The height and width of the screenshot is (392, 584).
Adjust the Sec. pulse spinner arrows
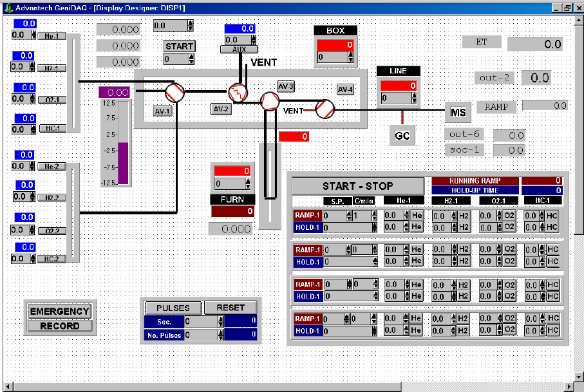click(221, 321)
